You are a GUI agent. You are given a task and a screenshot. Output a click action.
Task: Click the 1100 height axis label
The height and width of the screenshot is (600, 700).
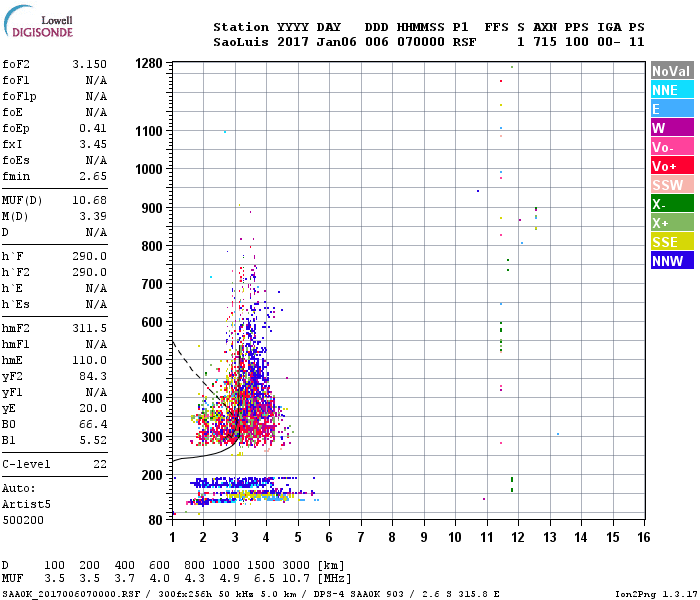point(149,131)
